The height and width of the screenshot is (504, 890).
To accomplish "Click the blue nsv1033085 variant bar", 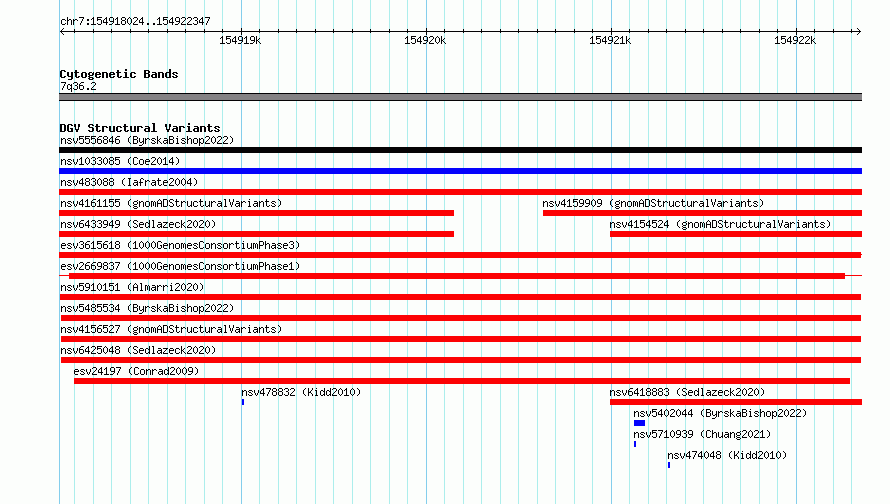I will [x=460, y=171].
